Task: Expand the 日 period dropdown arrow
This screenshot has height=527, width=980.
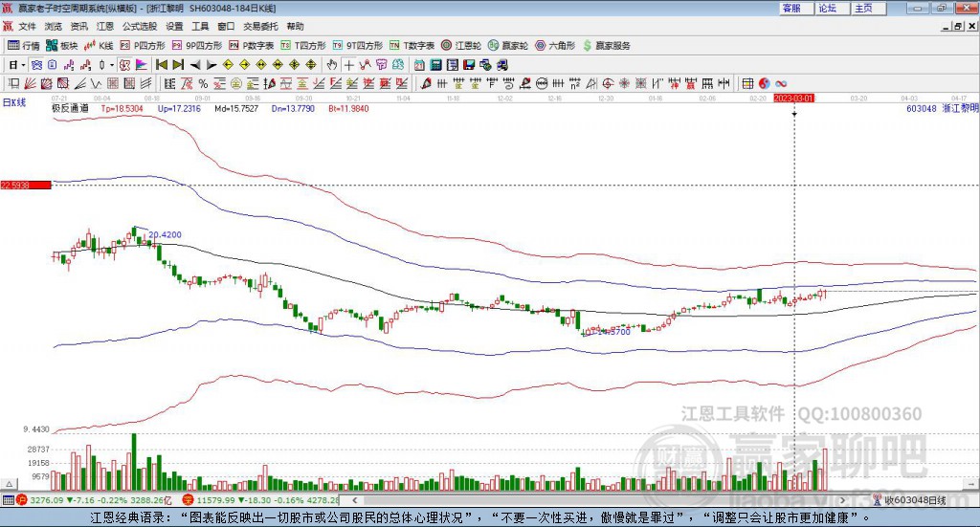Action: click(x=25, y=65)
